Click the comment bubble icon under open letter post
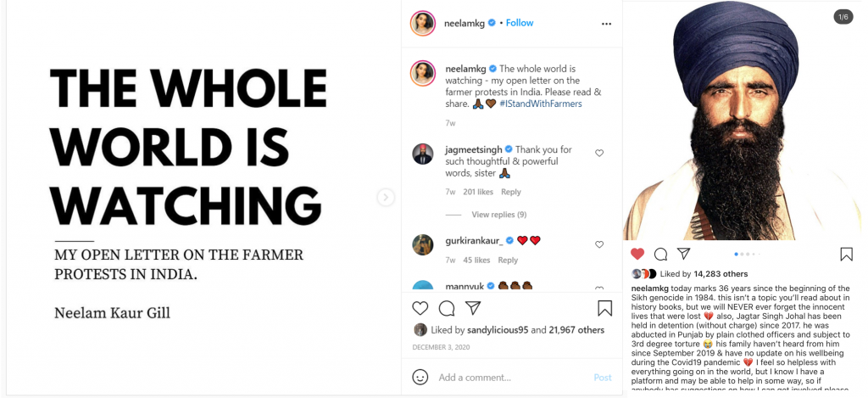 point(447,308)
